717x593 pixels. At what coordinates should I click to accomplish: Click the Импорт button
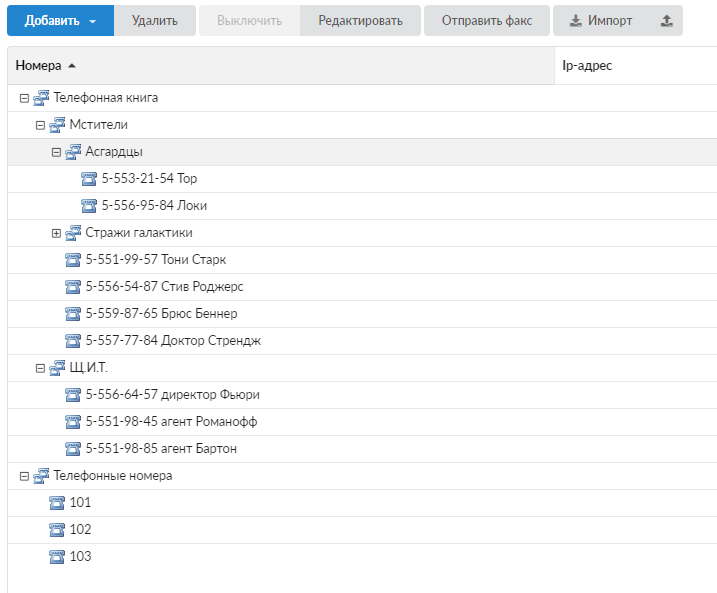click(x=601, y=21)
